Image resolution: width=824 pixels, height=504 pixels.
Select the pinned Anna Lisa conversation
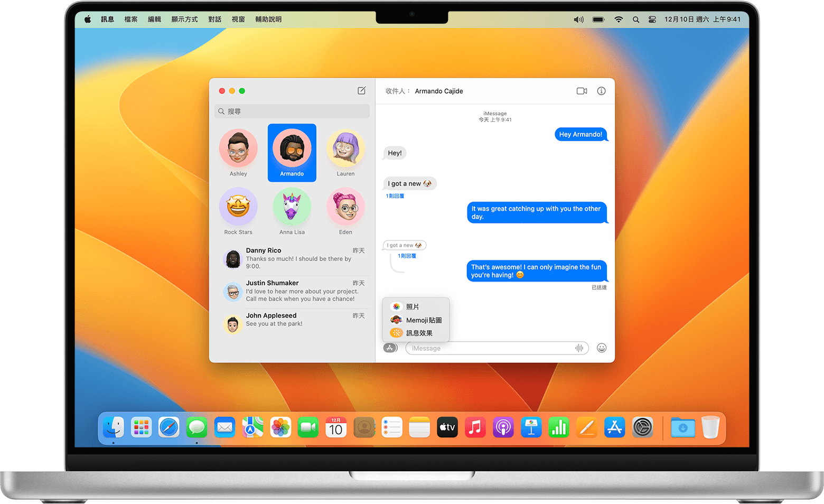tap(292, 211)
